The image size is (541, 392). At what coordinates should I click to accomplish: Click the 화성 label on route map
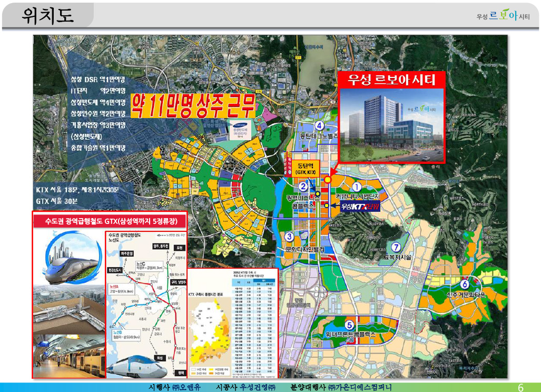click(x=160, y=358)
